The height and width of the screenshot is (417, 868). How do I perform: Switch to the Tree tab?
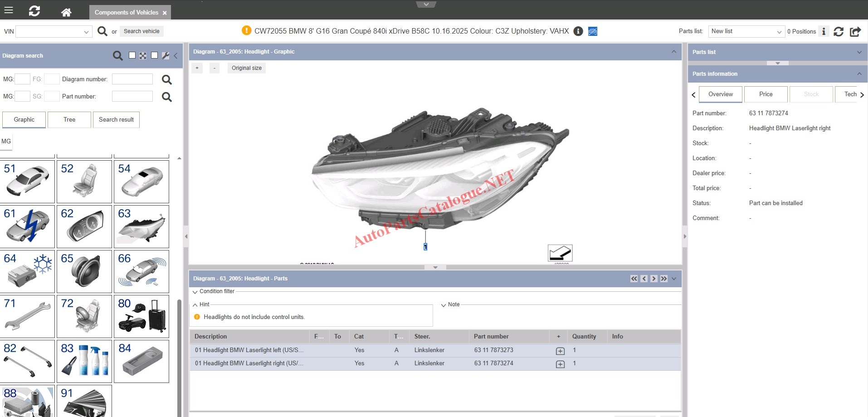coord(69,119)
